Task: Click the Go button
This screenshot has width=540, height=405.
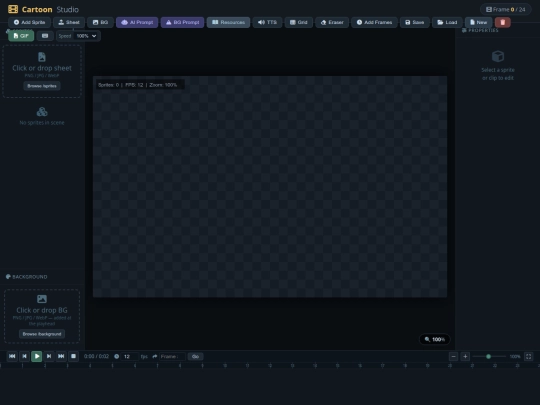Action: 195,356
